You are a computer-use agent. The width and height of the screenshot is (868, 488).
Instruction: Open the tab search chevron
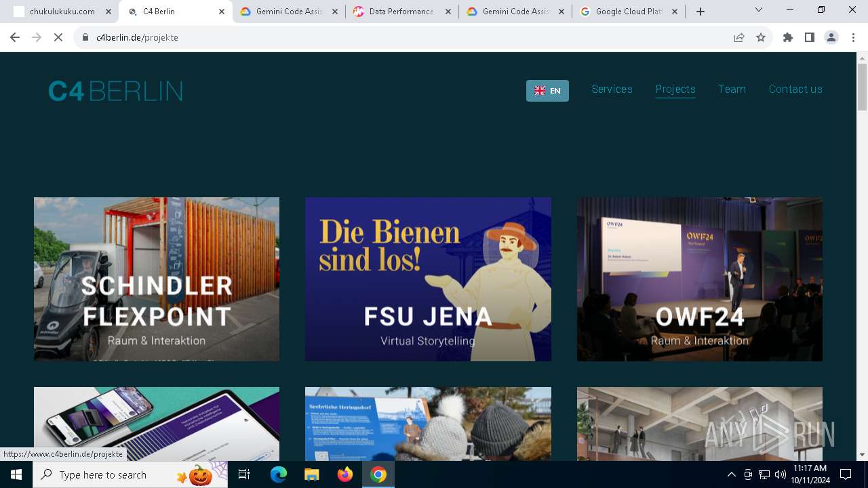759,9
